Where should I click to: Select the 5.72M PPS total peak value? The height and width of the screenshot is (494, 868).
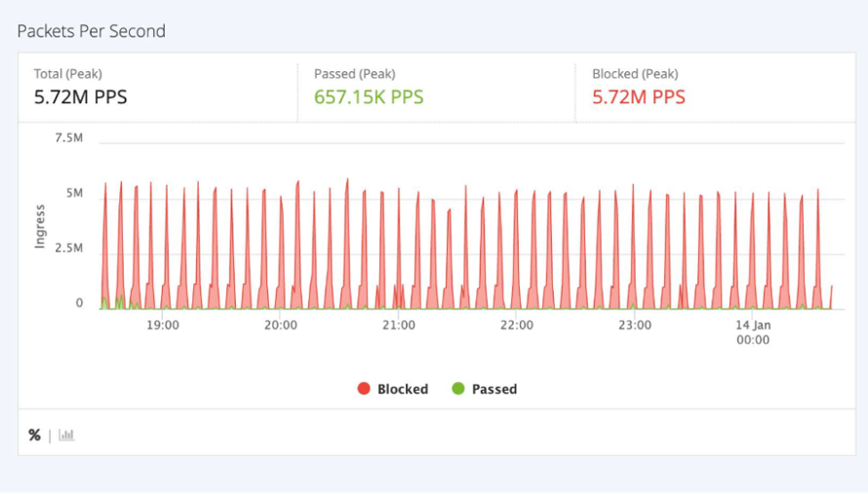tap(80, 97)
